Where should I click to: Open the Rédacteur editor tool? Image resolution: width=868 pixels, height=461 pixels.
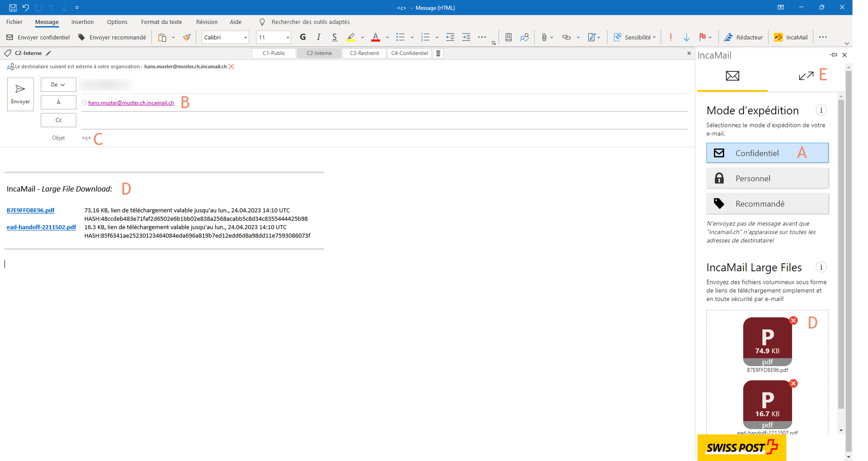(x=743, y=37)
